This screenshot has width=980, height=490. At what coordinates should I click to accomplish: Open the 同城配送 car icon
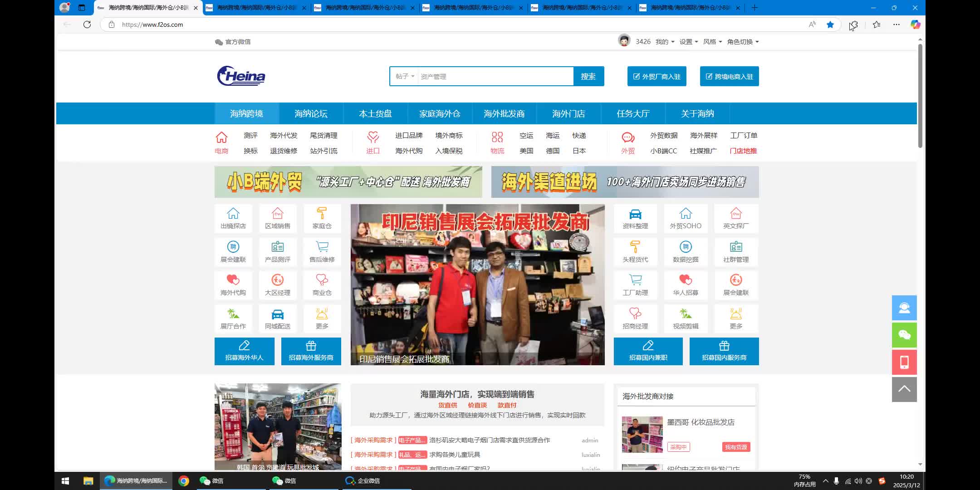(x=277, y=314)
